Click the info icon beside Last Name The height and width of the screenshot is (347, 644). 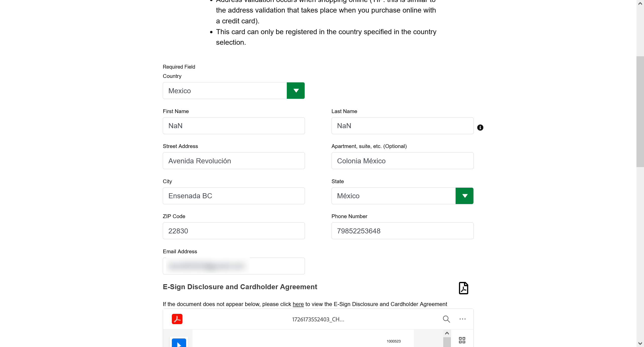coord(480,128)
